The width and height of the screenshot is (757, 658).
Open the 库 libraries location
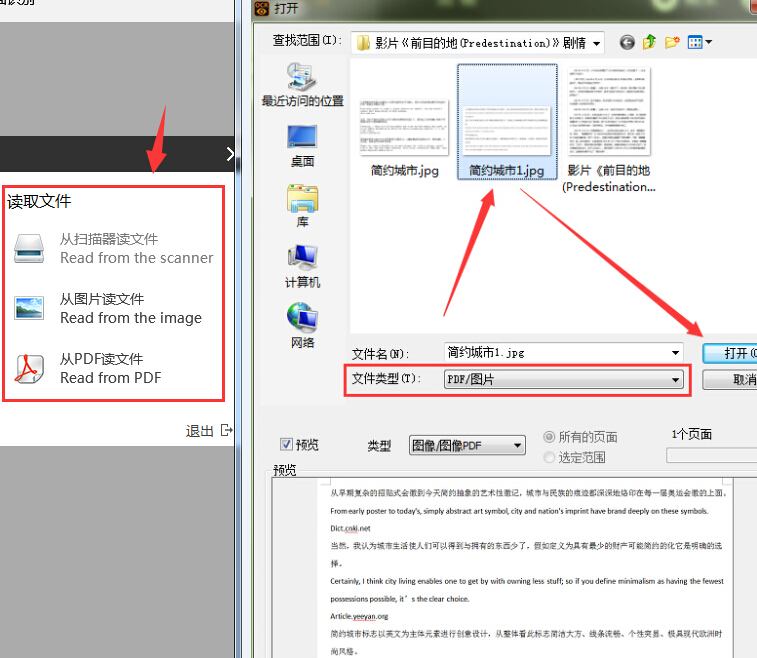pyautogui.click(x=303, y=206)
